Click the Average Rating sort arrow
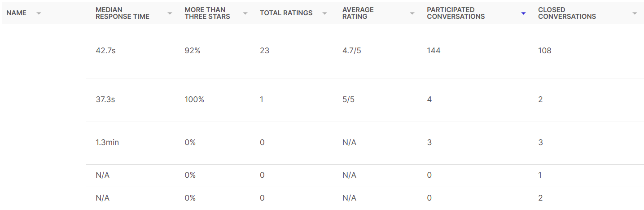 [412, 13]
